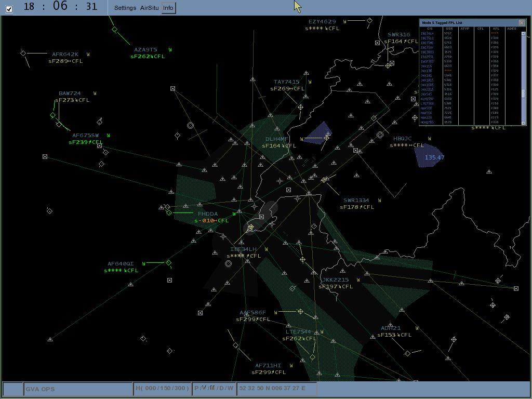Viewport: 532px width, 399px height.
Task: Select the FHDDA alerting track symbol
Action: (x=169, y=212)
